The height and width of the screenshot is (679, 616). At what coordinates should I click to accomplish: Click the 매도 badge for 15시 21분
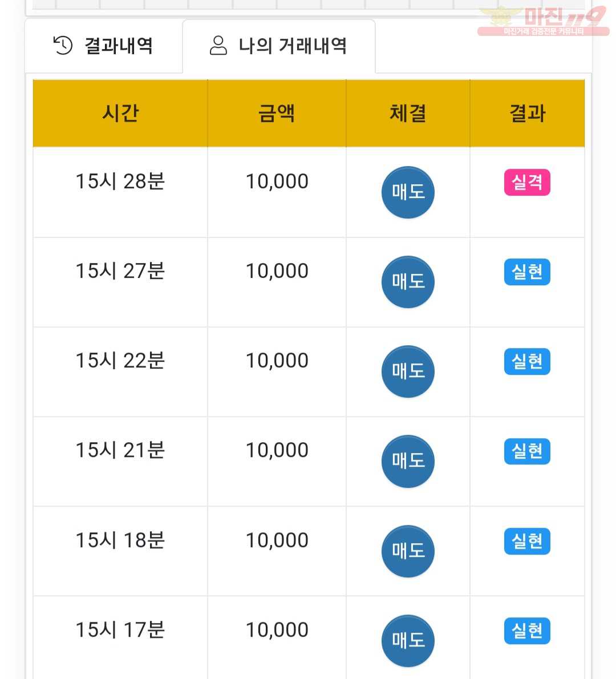[408, 461]
